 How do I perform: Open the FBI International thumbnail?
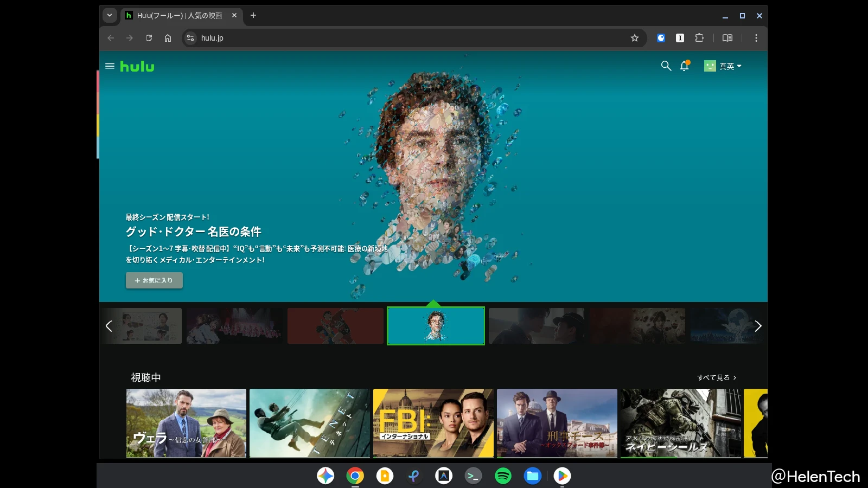[433, 423]
